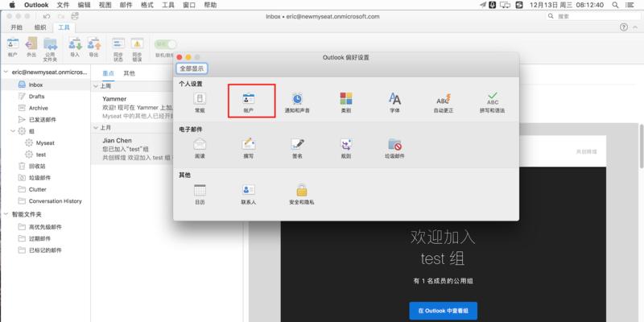Viewport: 644px width, 322px height.
Task: Click the blue 在 Outlook 中查看组 button
Action: point(444,311)
